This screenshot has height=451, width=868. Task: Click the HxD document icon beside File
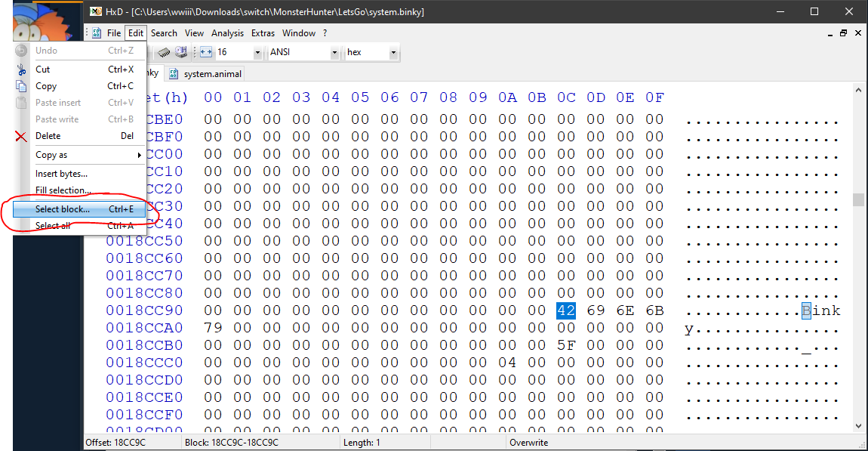[x=97, y=33]
